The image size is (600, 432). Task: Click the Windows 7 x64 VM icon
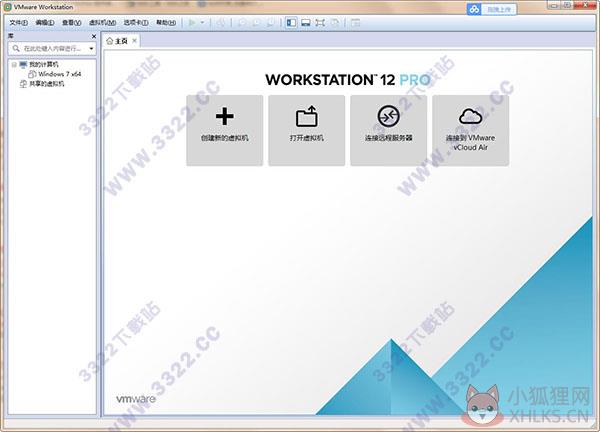pyautogui.click(x=33, y=74)
